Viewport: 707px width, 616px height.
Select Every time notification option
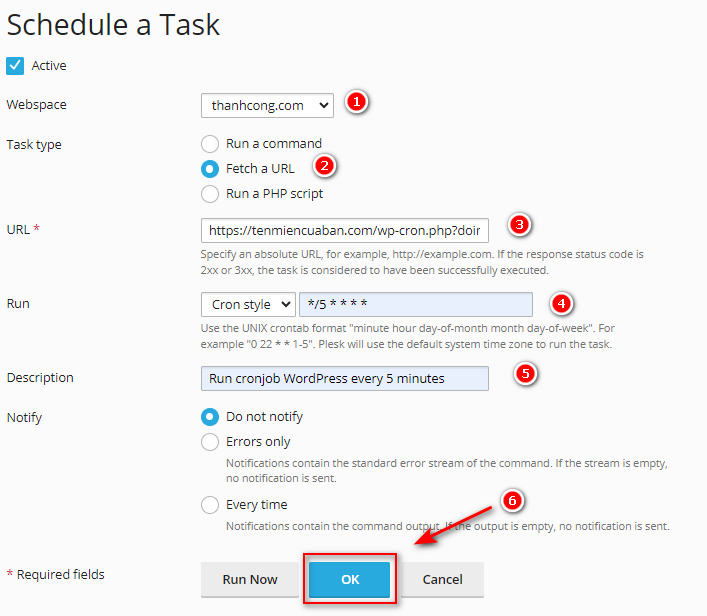(x=210, y=505)
